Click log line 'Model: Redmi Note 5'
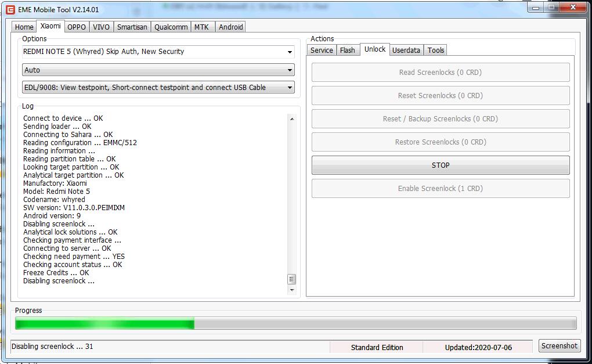 click(x=56, y=192)
